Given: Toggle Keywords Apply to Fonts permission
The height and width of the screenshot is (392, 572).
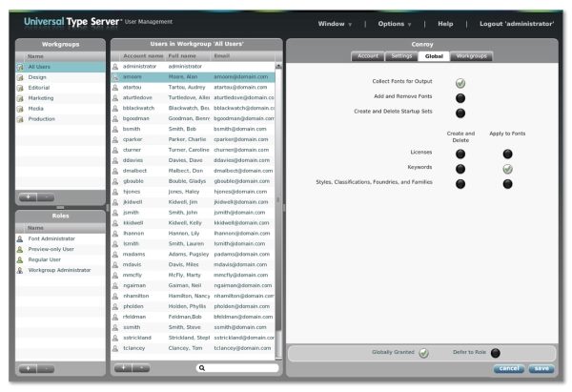Looking at the screenshot, I should pyautogui.click(x=508, y=169).
